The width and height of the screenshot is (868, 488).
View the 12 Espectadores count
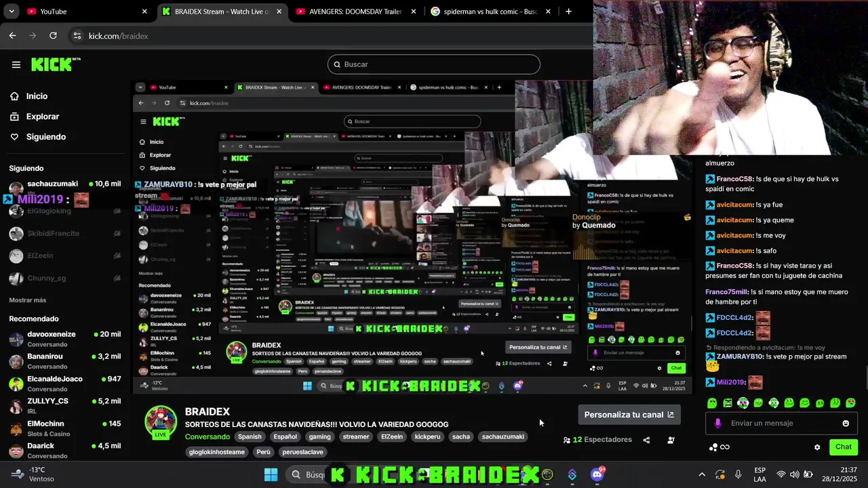pyautogui.click(x=597, y=440)
